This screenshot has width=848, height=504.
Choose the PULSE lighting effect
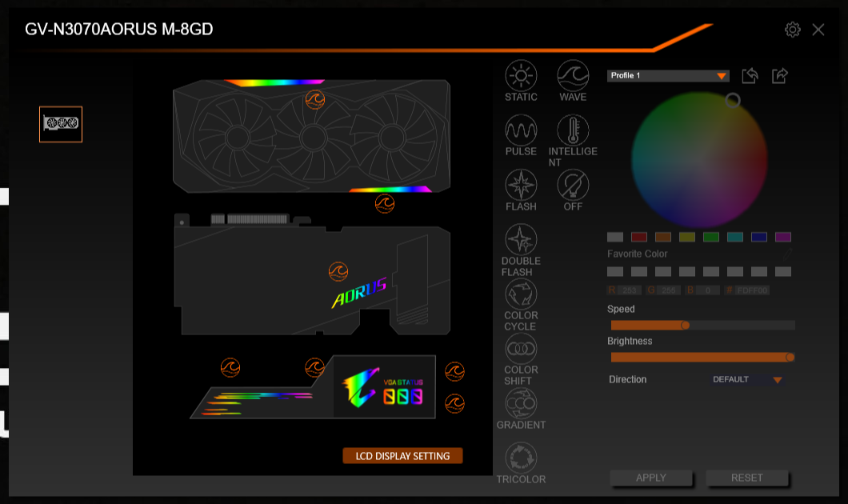[x=521, y=130]
